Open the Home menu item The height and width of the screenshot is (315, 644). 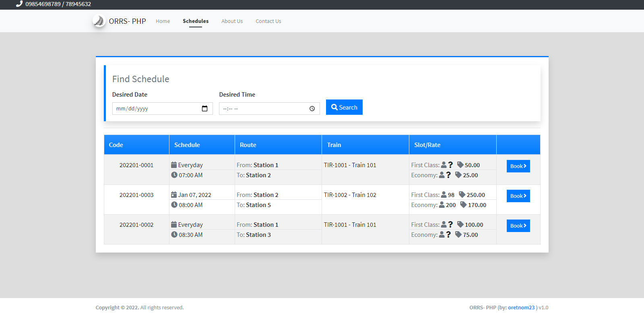pos(163,21)
